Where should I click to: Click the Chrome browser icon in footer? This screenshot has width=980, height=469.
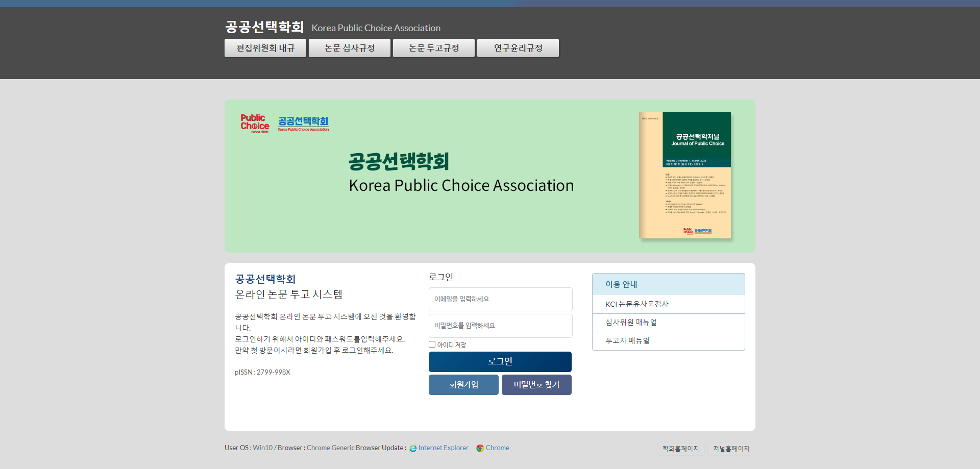tap(480, 448)
